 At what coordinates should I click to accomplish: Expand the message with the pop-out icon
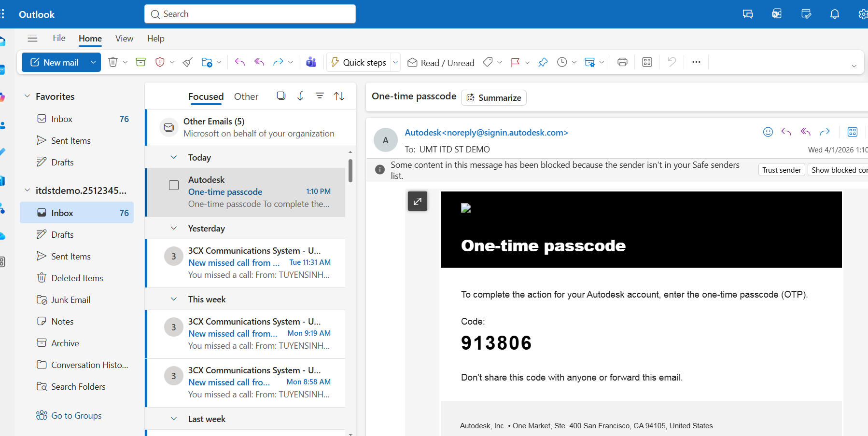pyautogui.click(x=418, y=201)
